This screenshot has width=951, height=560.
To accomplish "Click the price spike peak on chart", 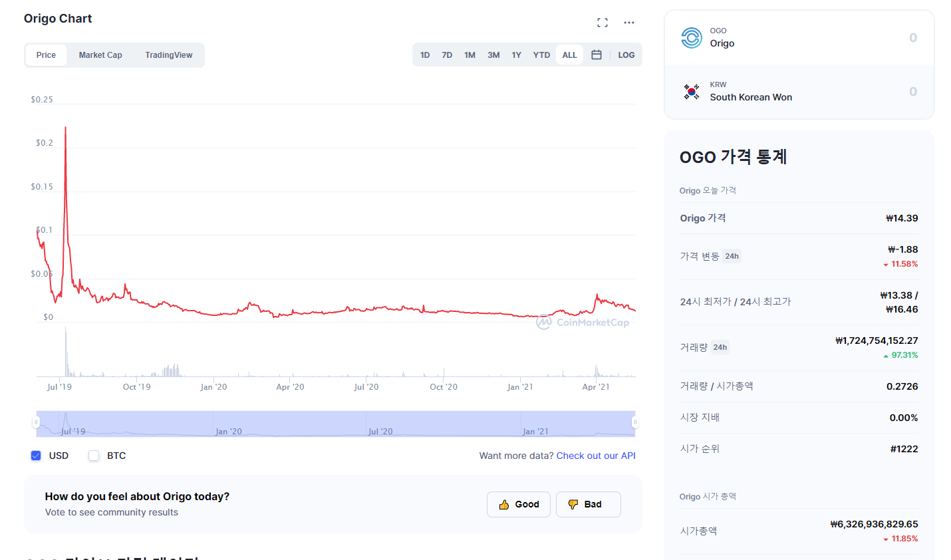I will click(x=65, y=128).
